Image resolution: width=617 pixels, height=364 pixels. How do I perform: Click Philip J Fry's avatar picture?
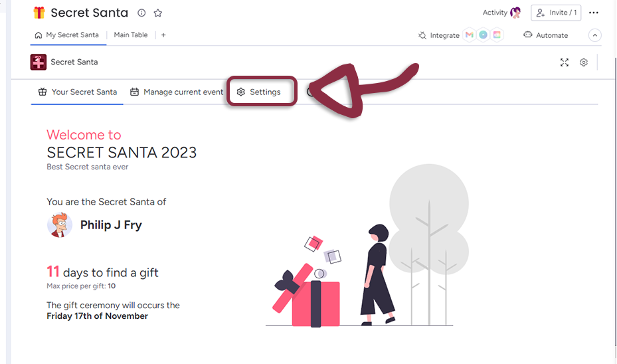click(x=60, y=225)
